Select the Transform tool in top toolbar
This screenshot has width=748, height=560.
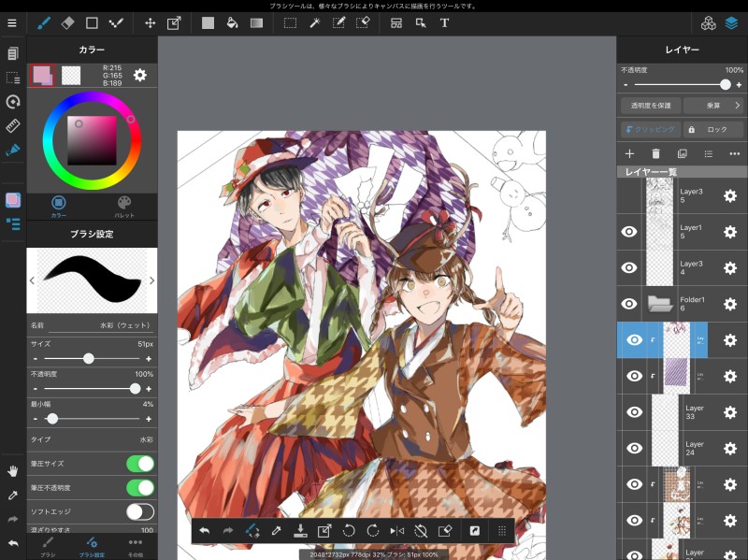tap(174, 22)
